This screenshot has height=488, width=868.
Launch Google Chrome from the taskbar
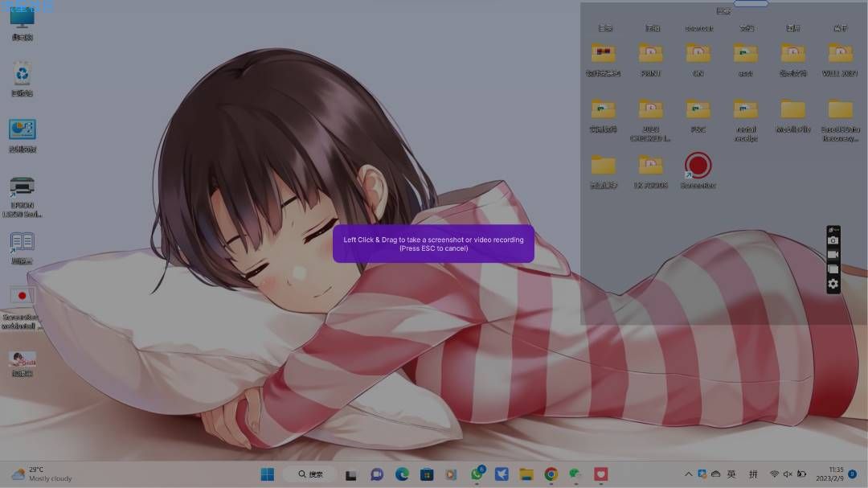551,474
